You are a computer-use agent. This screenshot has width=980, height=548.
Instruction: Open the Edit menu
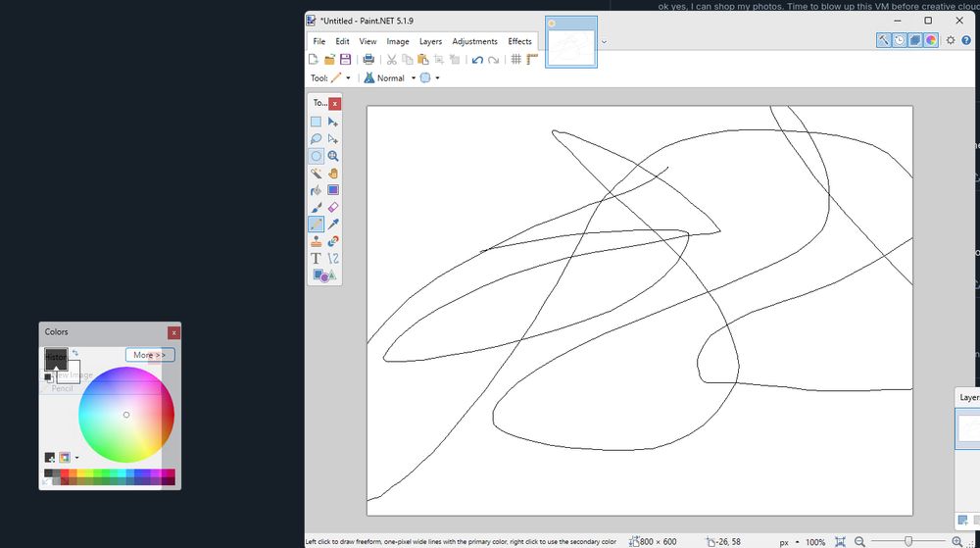pos(342,41)
